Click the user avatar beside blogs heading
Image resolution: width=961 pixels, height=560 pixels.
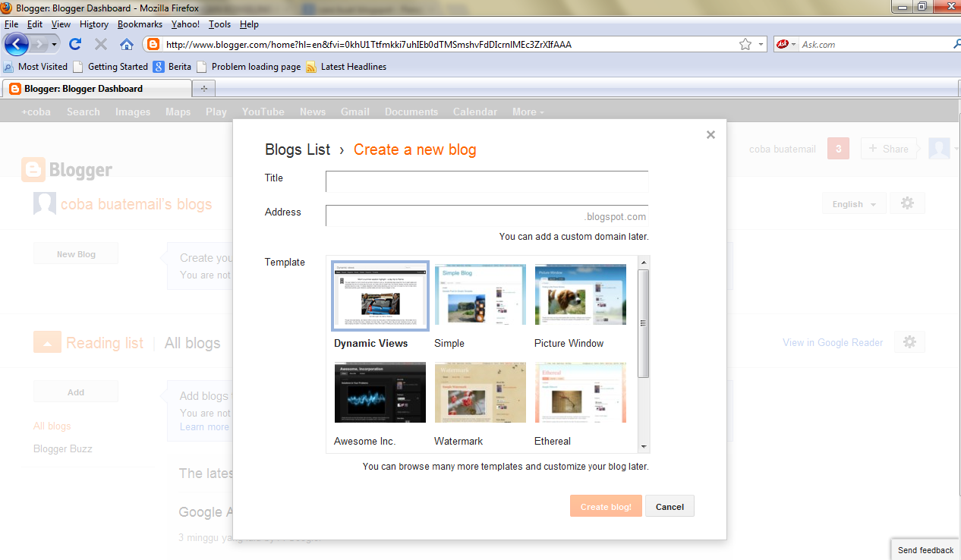coord(45,203)
